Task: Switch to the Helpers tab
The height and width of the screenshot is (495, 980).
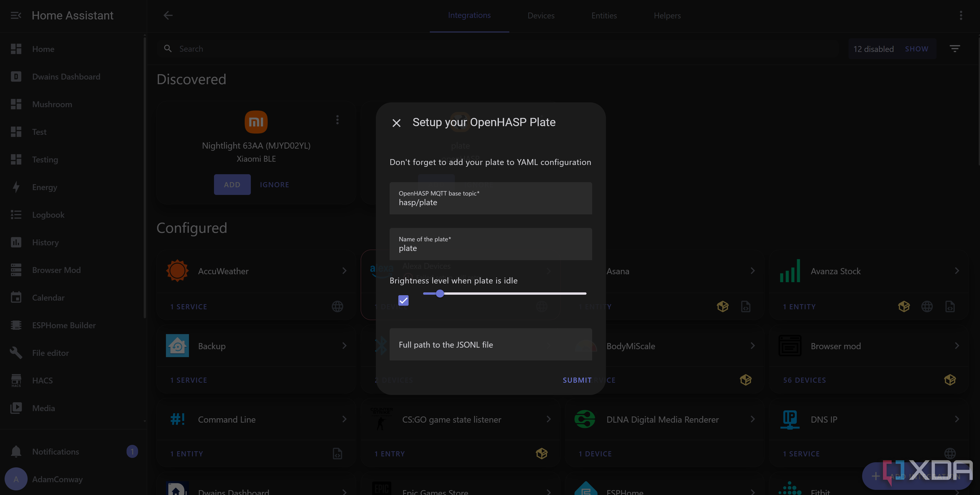Action: pyautogui.click(x=667, y=16)
